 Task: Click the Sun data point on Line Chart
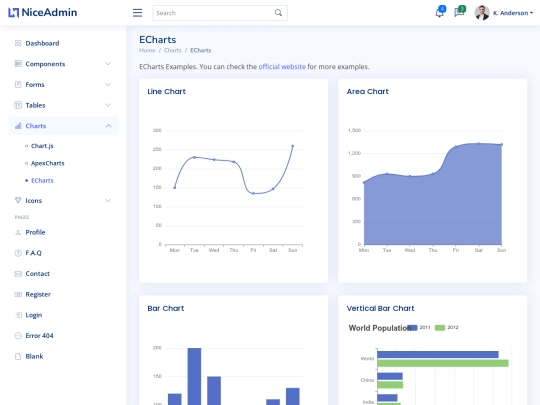click(293, 146)
